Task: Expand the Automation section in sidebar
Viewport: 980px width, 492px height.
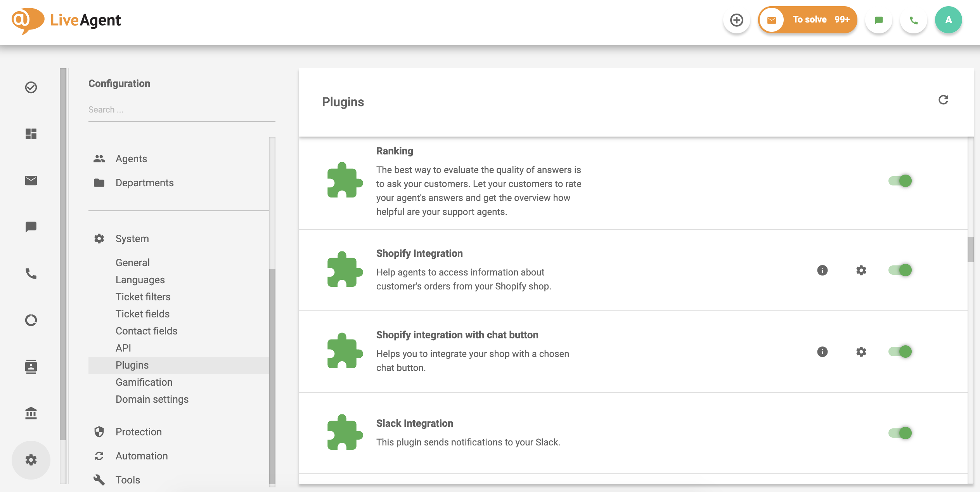Action: coord(141,456)
